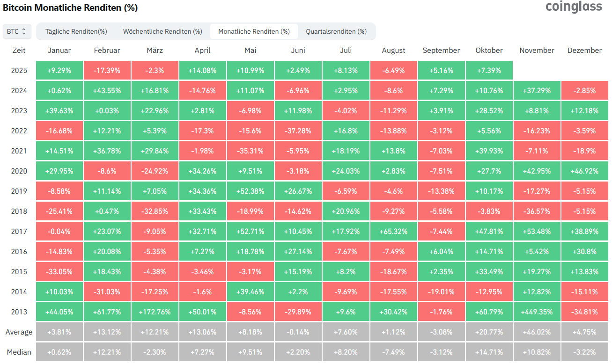Select the Average row January value
The width and height of the screenshot is (612, 364).
(x=59, y=332)
